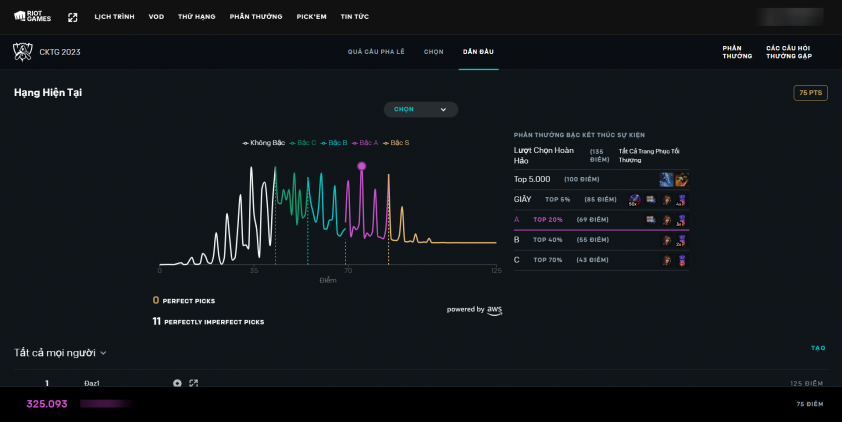Open PHẦN THƯỞNG in the top navigation bar
The image size is (842, 422).
click(256, 17)
